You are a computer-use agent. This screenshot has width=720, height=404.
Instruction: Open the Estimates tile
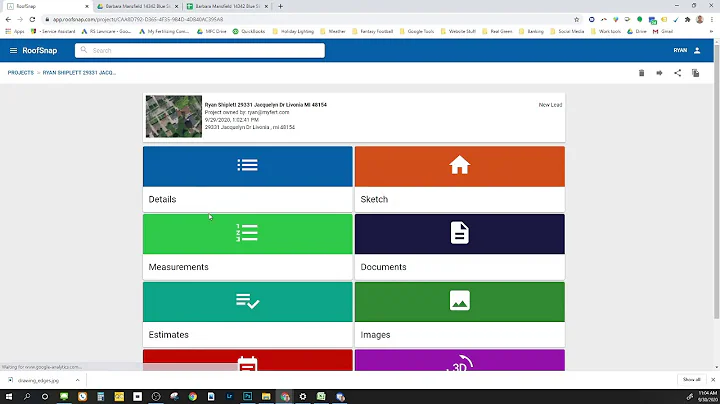248,314
